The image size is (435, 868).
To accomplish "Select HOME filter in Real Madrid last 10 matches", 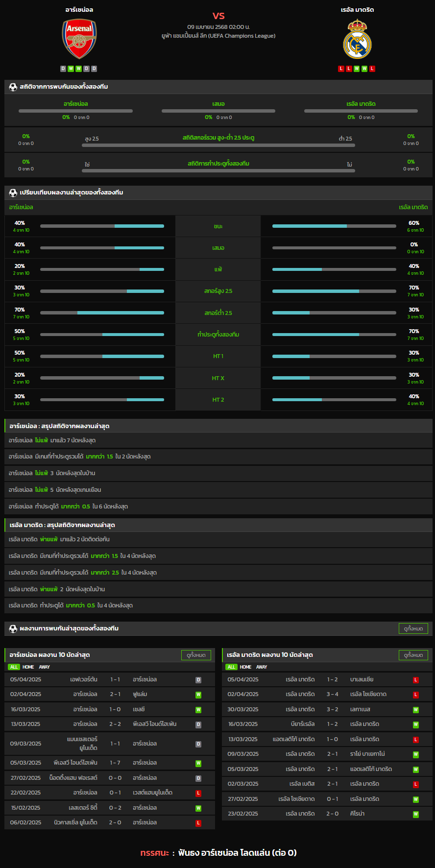I will 245,667.
